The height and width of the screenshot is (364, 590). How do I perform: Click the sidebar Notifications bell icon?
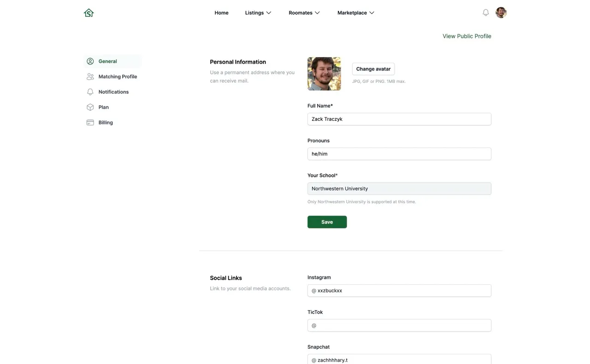tap(90, 92)
